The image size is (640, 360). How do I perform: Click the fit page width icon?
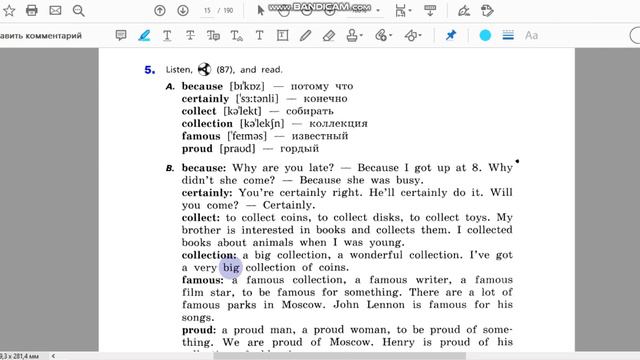pyautogui.click(x=400, y=11)
